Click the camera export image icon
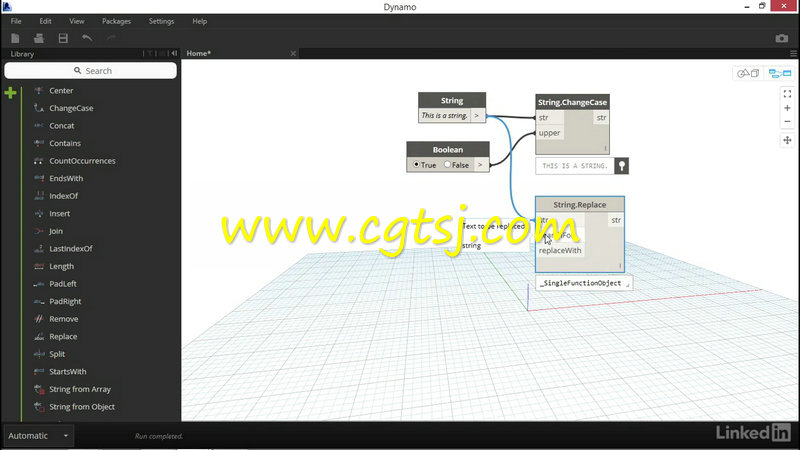 click(x=782, y=38)
